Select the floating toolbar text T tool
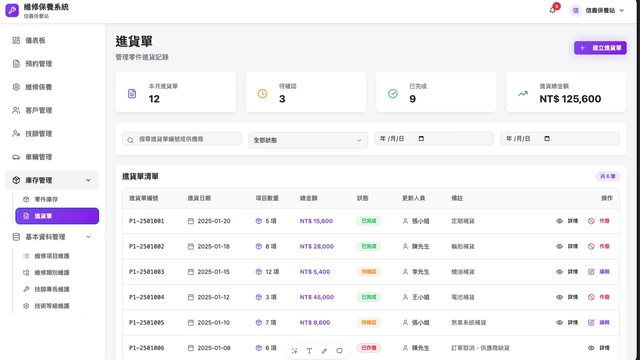The height and width of the screenshot is (360, 640). (x=309, y=351)
